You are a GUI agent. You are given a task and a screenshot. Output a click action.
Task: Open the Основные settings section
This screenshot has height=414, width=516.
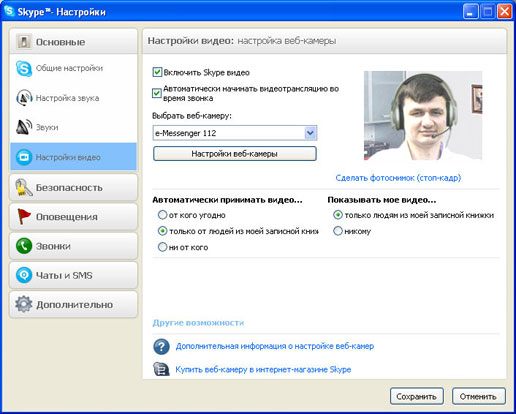(73, 42)
